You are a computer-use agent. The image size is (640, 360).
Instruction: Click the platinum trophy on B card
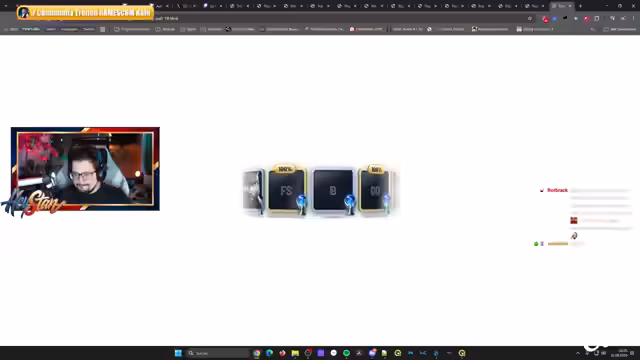349,204
